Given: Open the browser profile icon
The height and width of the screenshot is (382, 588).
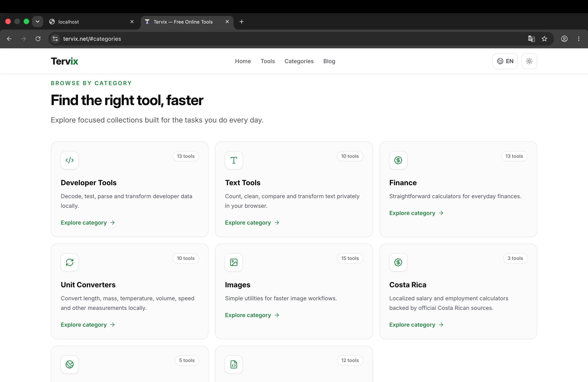Looking at the screenshot, I should [x=564, y=39].
